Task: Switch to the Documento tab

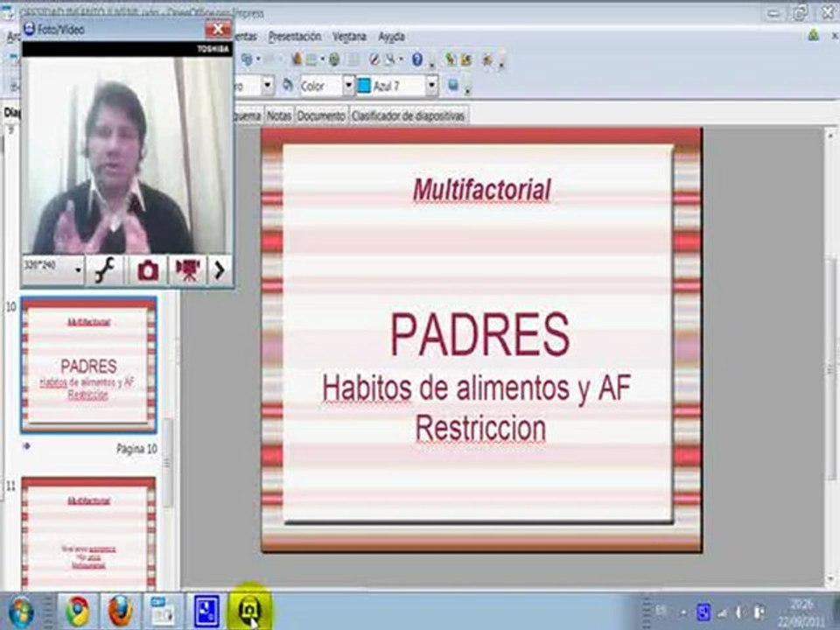Action: click(321, 115)
